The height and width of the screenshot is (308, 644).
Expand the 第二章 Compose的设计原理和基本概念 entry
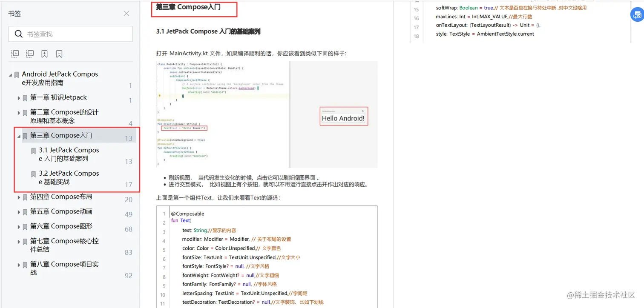(x=18, y=113)
